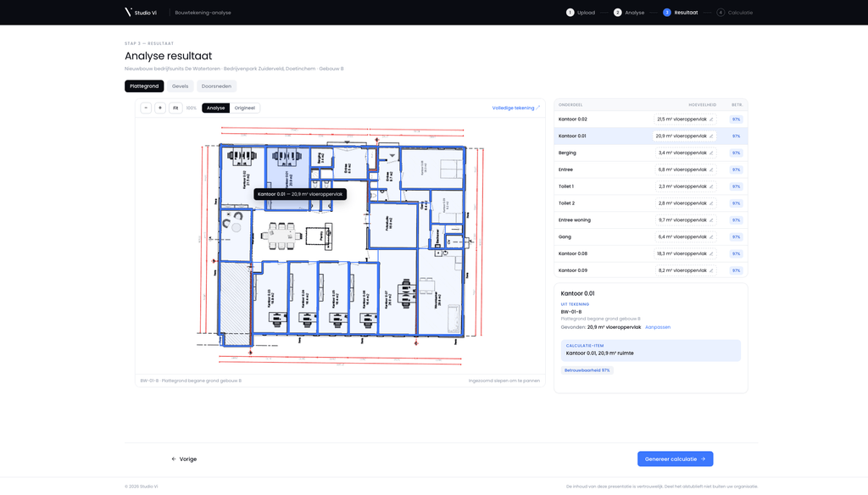Click the 97% badge for Toilet 1

pyautogui.click(x=736, y=186)
